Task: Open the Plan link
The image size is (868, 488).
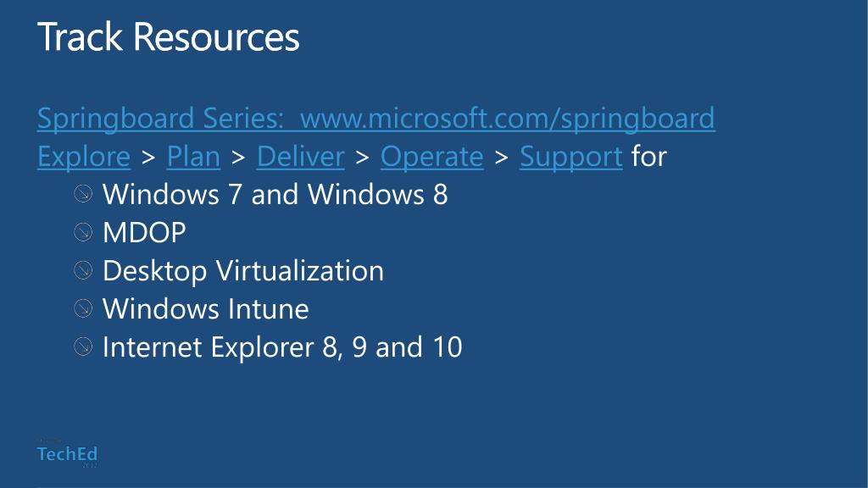Action: [193, 156]
